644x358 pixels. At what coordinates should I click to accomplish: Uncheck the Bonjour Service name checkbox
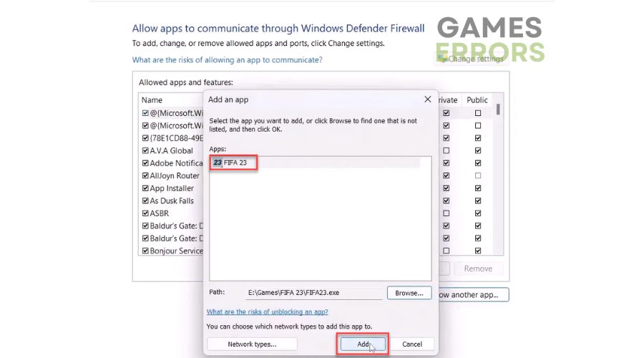[145, 251]
